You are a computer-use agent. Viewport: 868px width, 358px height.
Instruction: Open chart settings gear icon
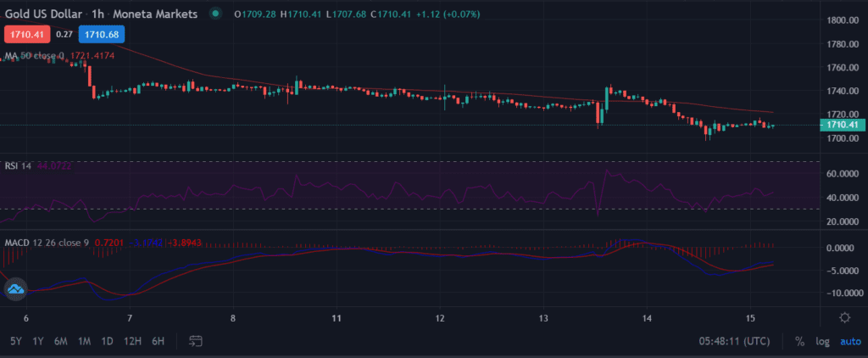pos(844,317)
